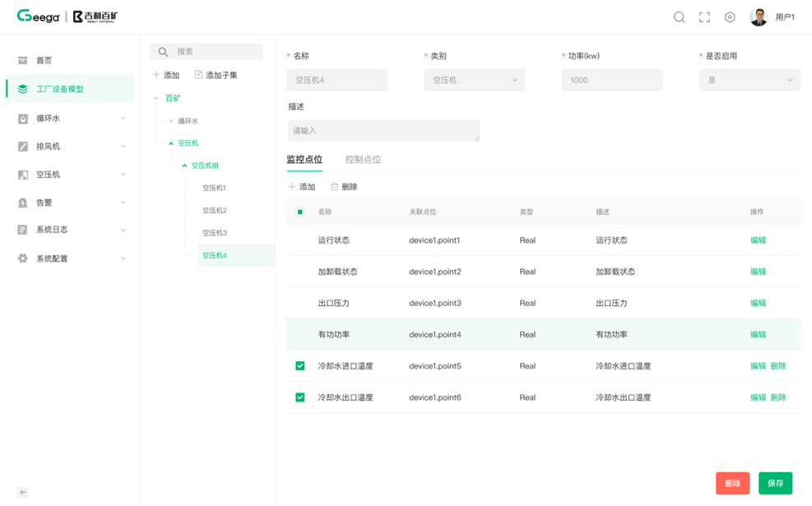Click the green 保存 button

pyautogui.click(x=775, y=484)
